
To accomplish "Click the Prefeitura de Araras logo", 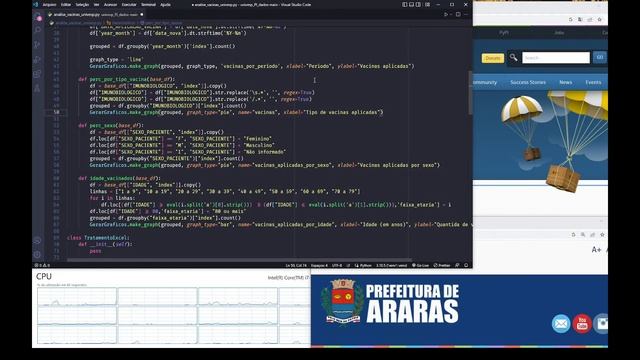I will click(390, 303).
